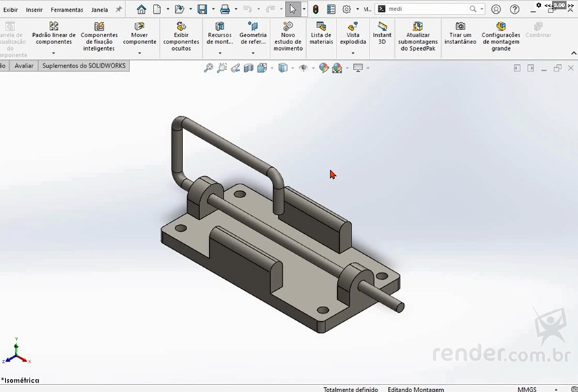Expand Padrão linear de componentes dropdown arrow
This screenshot has width=578, height=392.
coord(54,54)
